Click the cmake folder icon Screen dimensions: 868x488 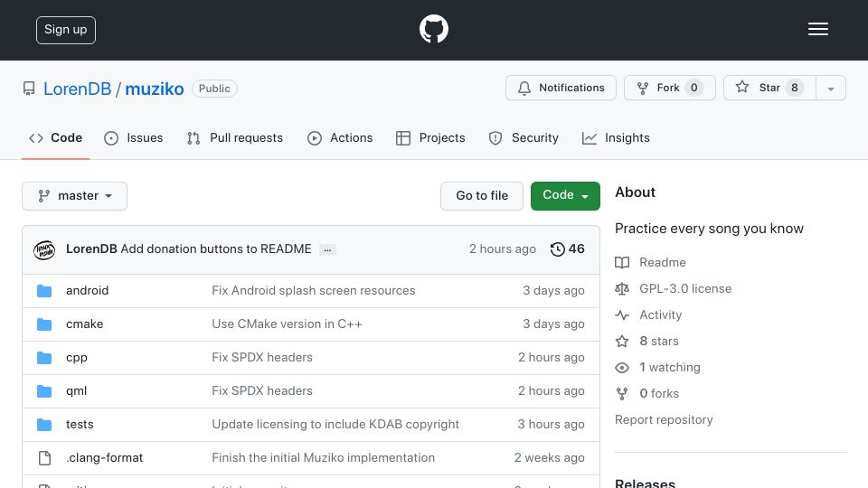44,324
